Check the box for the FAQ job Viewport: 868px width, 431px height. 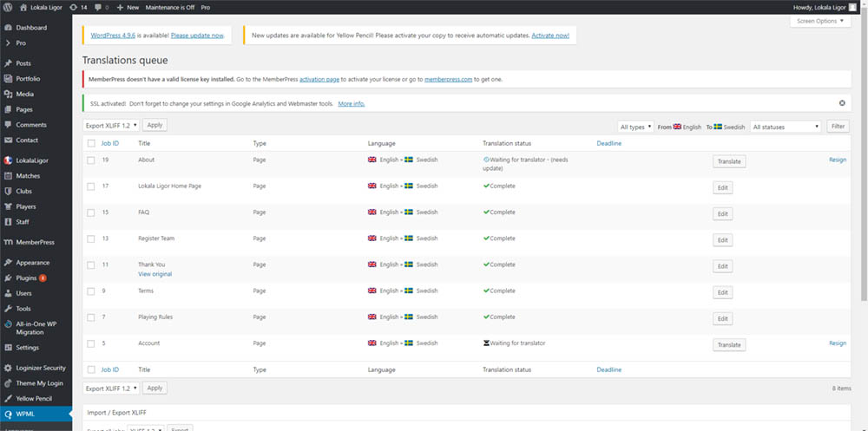point(91,212)
